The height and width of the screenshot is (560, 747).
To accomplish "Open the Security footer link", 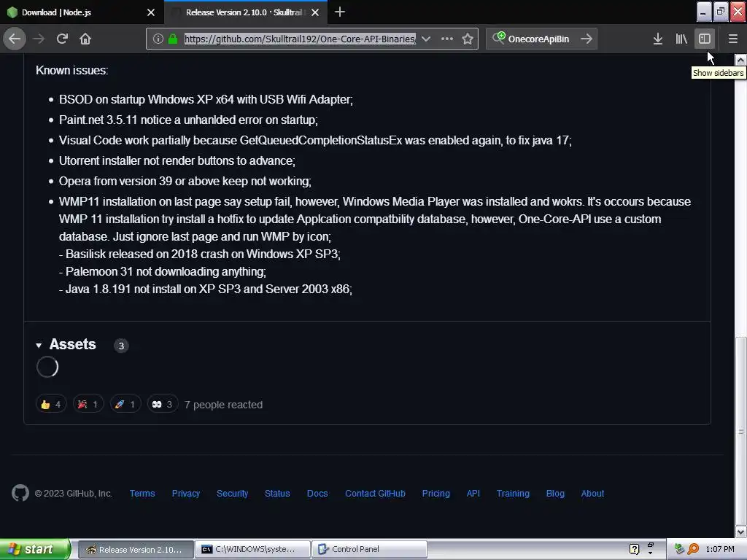I will pos(233,494).
